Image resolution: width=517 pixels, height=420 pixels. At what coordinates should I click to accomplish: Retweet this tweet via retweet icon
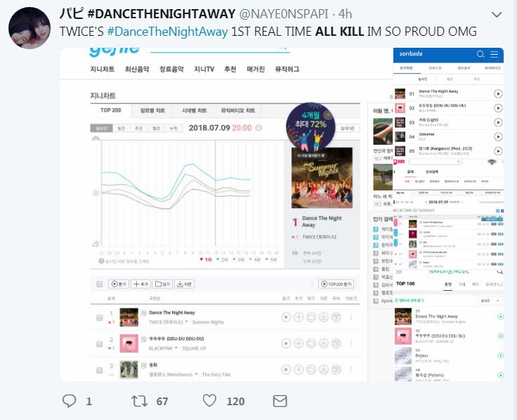tap(139, 401)
